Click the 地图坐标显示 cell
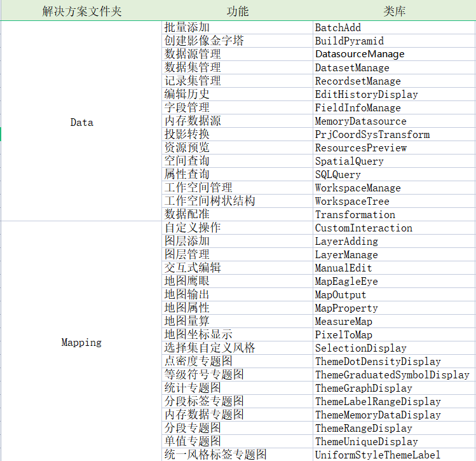 click(238, 335)
